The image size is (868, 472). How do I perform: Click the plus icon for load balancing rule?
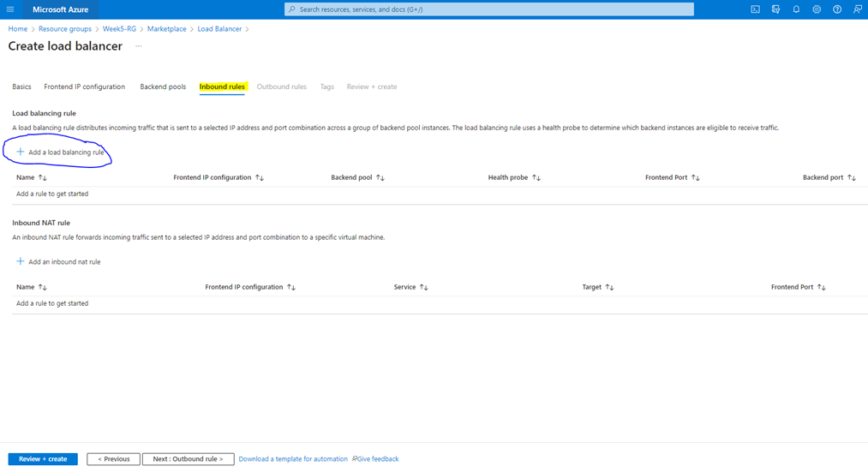pyautogui.click(x=20, y=152)
